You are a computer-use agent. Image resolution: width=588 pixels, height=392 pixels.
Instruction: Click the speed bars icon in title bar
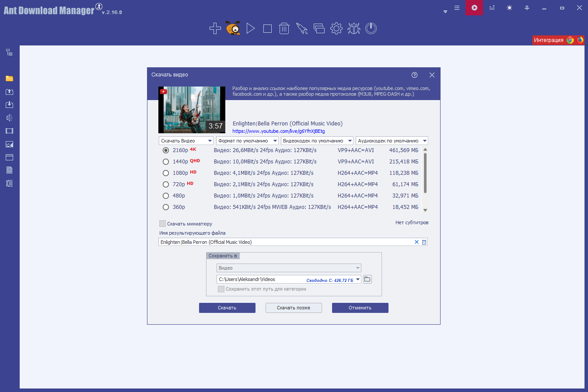point(492,8)
